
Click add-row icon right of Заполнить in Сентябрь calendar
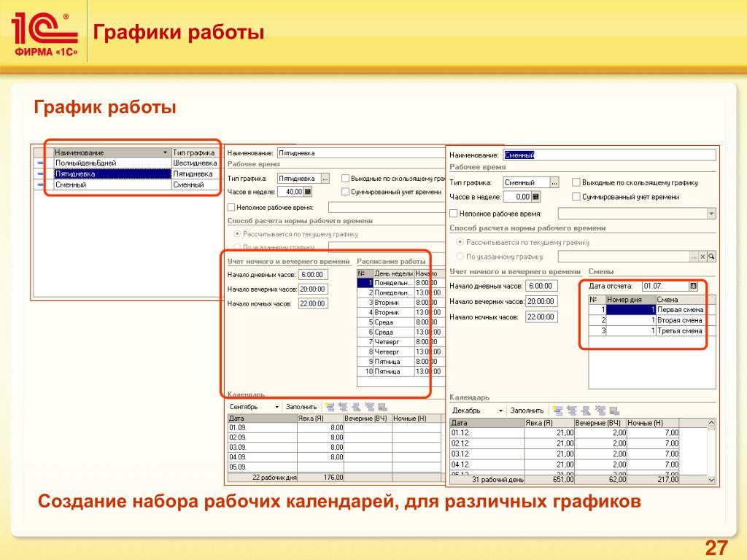click(330, 407)
